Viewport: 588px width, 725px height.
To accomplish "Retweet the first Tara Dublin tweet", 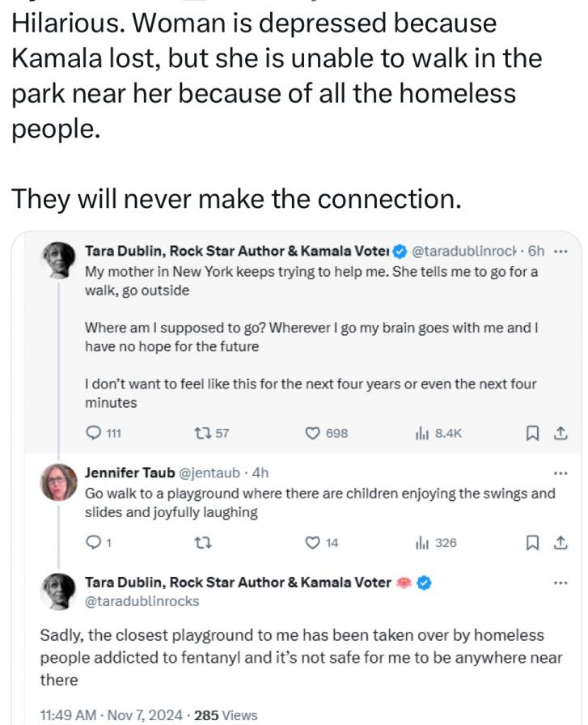I will click(211, 433).
